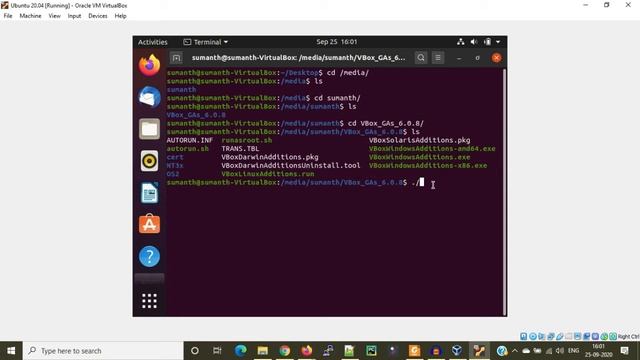Click Activities in the Ubuntu top bar
Screen dimensions: 640x360
pyautogui.click(x=153, y=42)
